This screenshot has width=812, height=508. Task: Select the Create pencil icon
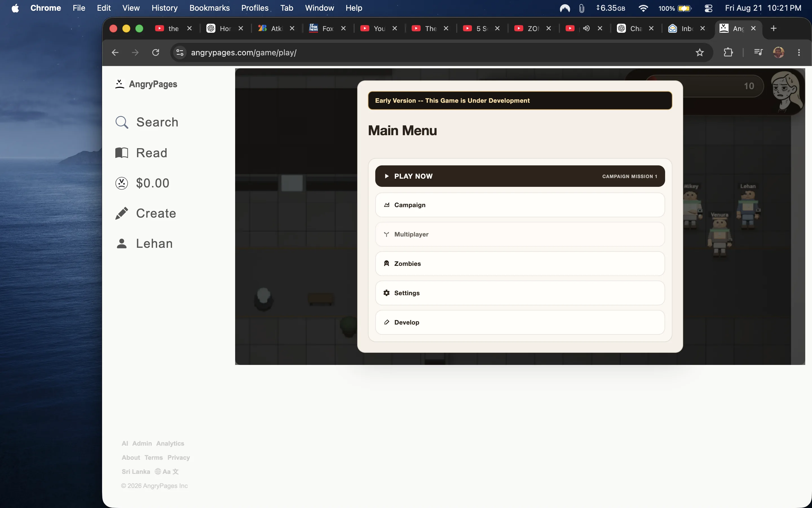(122, 213)
